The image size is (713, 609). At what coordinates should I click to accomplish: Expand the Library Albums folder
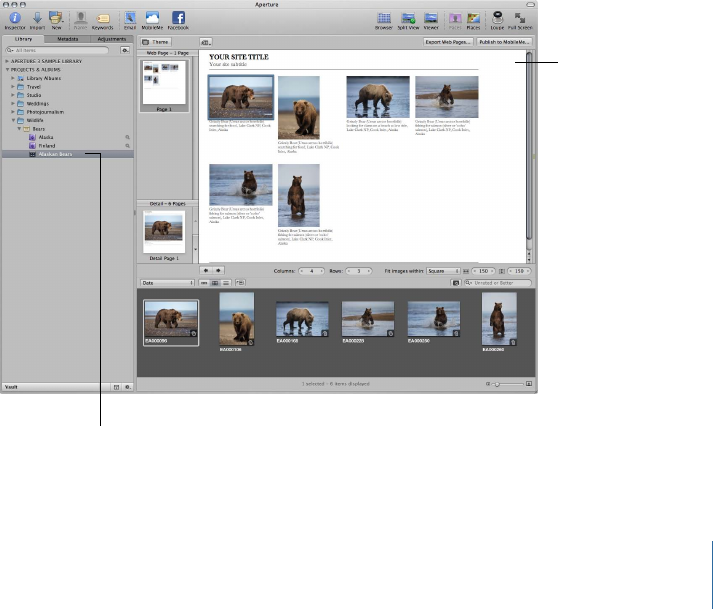(13, 78)
